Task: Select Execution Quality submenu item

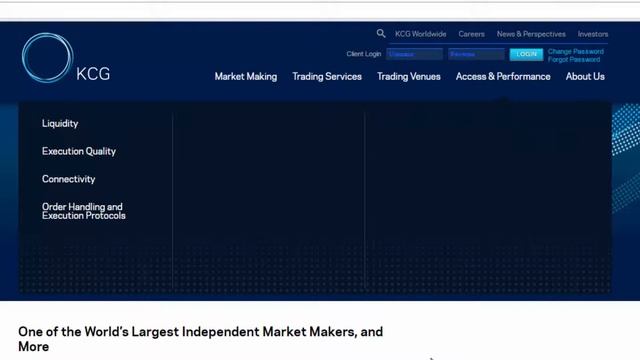Action: click(x=79, y=151)
